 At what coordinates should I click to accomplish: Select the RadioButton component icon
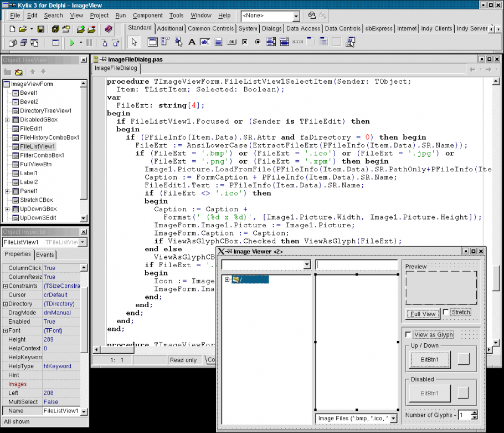pos(258,42)
